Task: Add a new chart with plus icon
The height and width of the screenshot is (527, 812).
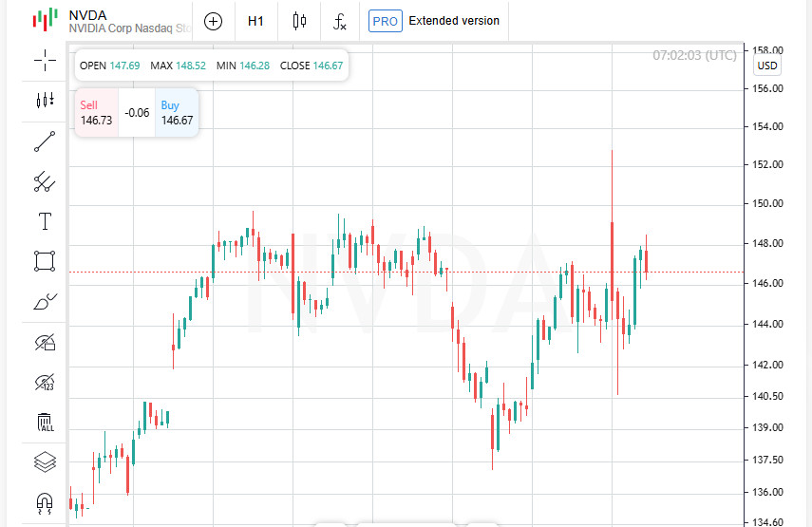Action: click(x=213, y=21)
